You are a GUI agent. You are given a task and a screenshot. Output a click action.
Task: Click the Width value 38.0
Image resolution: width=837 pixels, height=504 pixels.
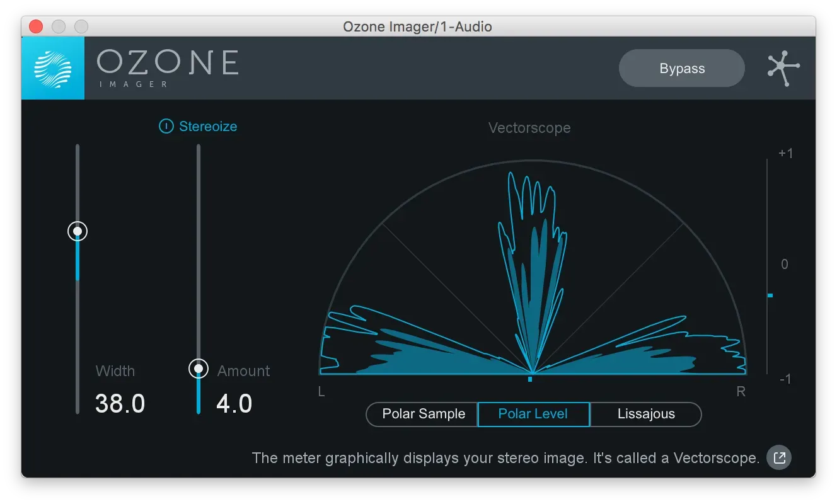tap(120, 403)
